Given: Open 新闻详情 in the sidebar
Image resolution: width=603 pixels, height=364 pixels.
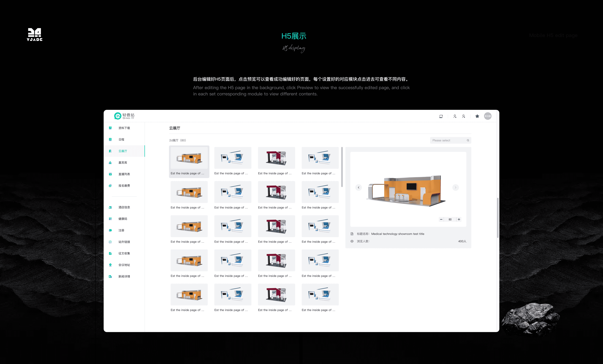Looking at the screenshot, I should tap(124, 276).
